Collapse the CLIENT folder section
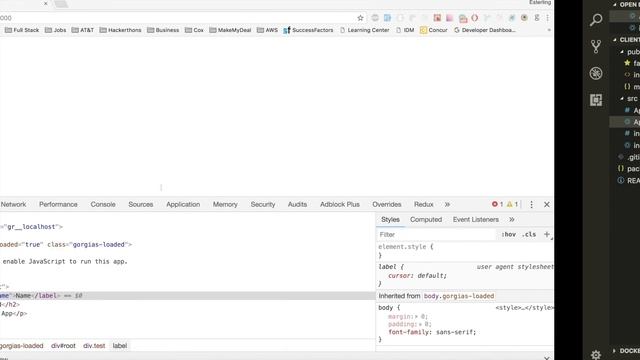Screen dimensions: 640x360 (x=615, y=40)
